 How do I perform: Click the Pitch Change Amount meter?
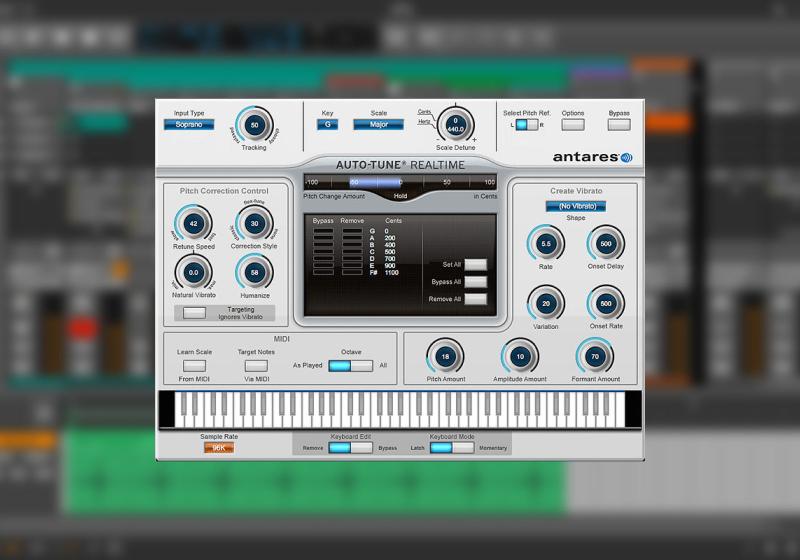400,183
